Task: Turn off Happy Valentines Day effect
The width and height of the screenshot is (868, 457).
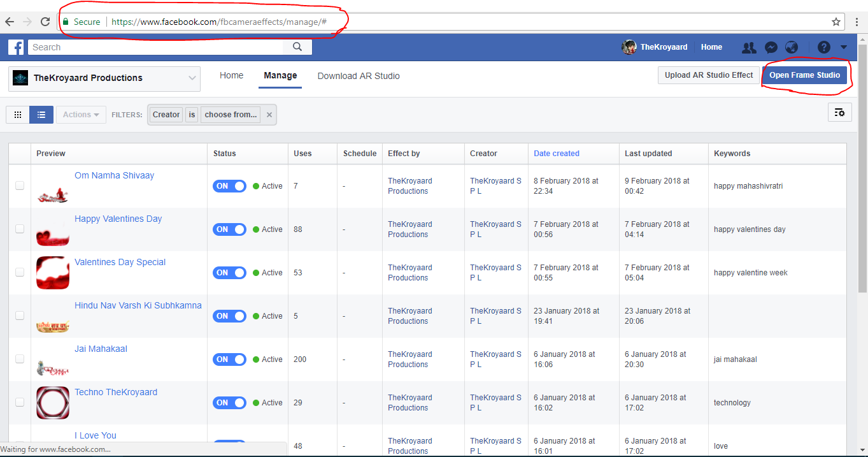Action: tap(229, 229)
